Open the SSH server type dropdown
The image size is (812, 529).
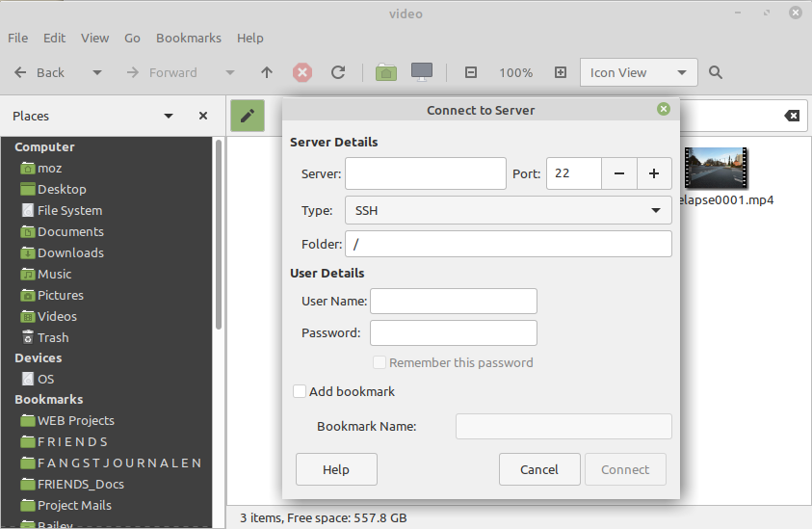pyautogui.click(x=508, y=210)
